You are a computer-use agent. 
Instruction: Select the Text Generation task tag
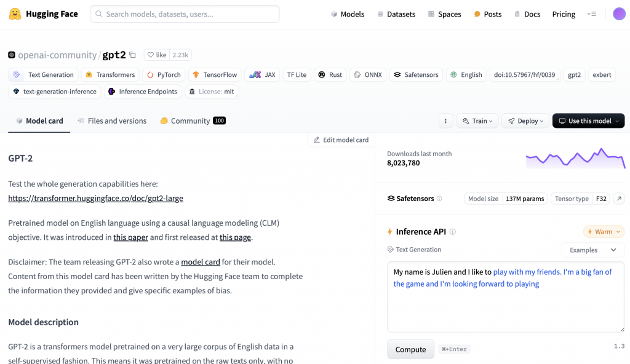coord(43,75)
